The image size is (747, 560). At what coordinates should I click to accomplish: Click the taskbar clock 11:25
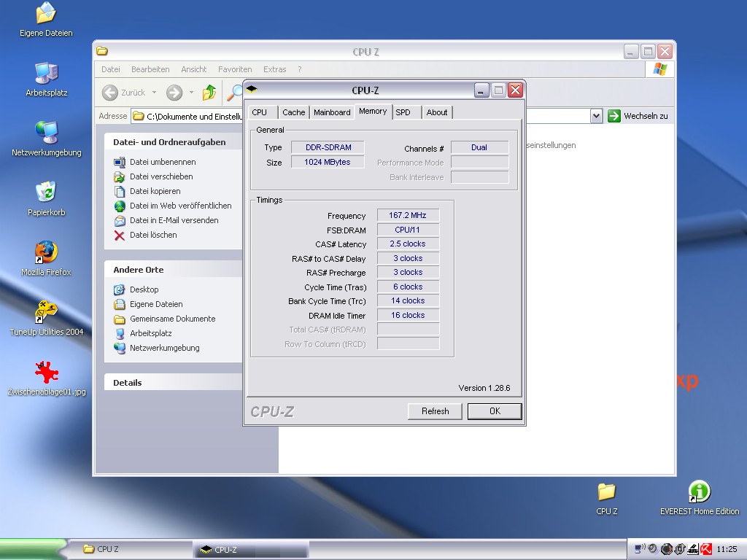(x=727, y=549)
